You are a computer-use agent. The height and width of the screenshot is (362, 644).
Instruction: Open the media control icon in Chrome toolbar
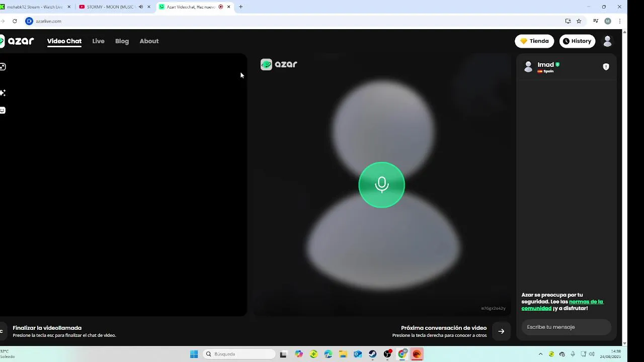(x=596, y=21)
